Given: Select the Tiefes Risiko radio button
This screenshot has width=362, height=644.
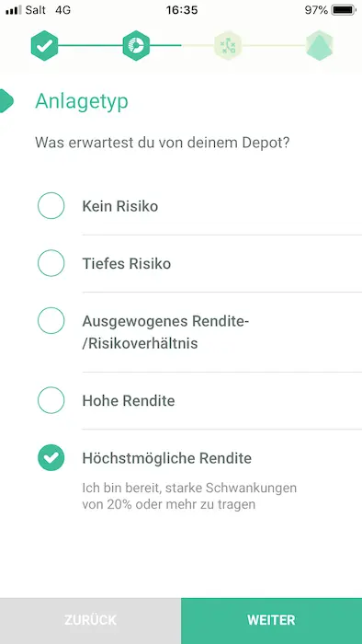Looking at the screenshot, I should point(51,263).
